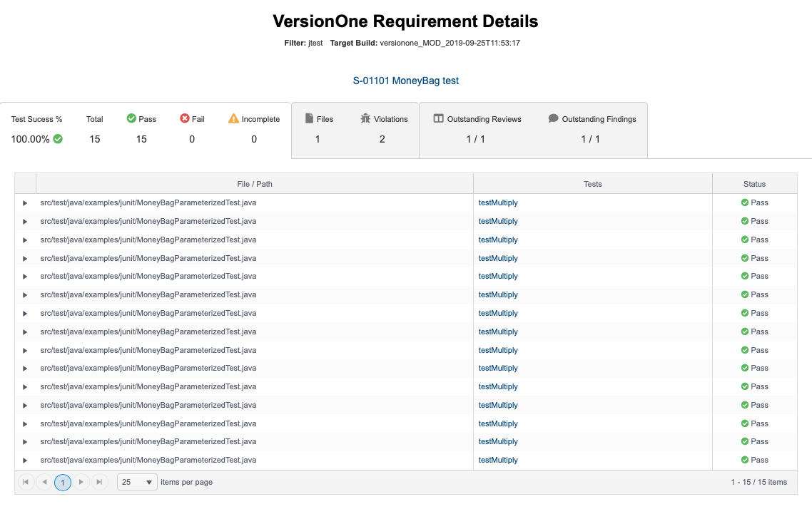Open testMultiply link in the last row
This screenshot has width=812, height=509.
coord(497,460)
